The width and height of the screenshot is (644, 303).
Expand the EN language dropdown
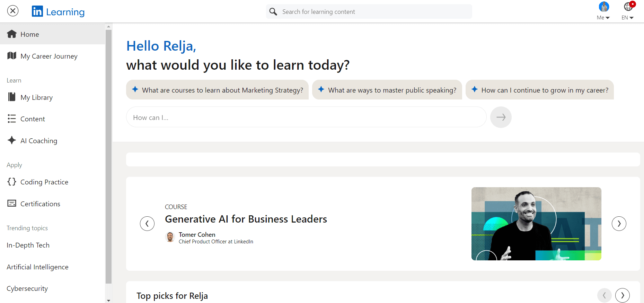[x=627, y=18]
